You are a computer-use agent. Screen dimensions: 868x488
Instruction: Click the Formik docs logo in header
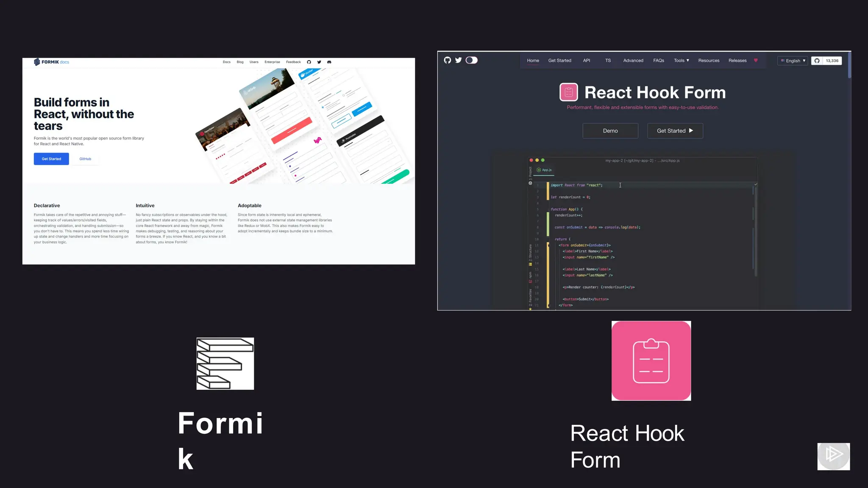[51, 62]
